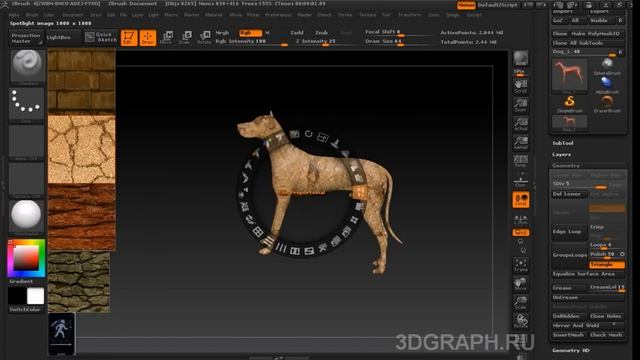
Task: Open the Dots stroke type selector
Action: pyautogui.click(x=27, y=104)
